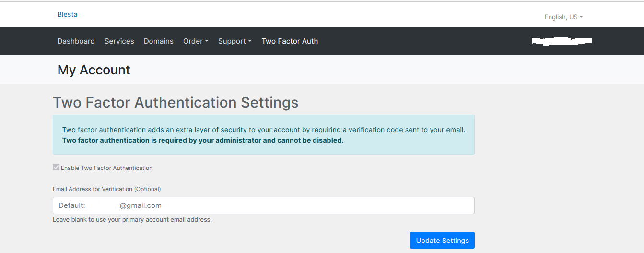Toggle the Enable Two Factor Authentication checkbox
The width and height of the screenshot is (644, 253).
tap(56, 168)
